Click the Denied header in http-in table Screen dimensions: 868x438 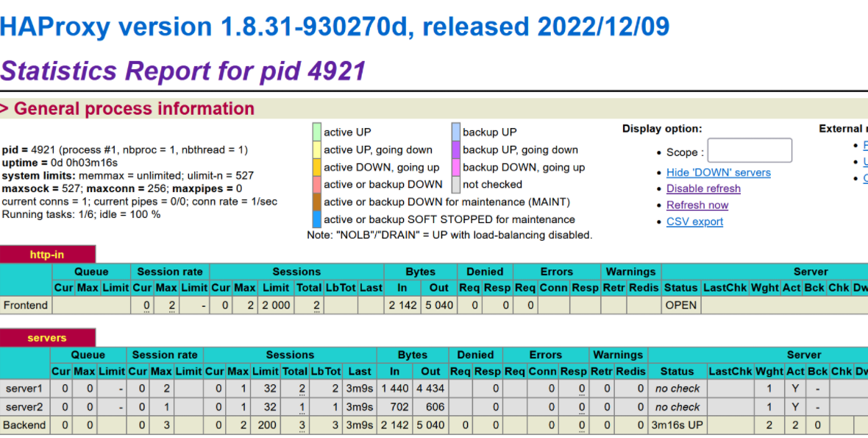click(485, 272)
